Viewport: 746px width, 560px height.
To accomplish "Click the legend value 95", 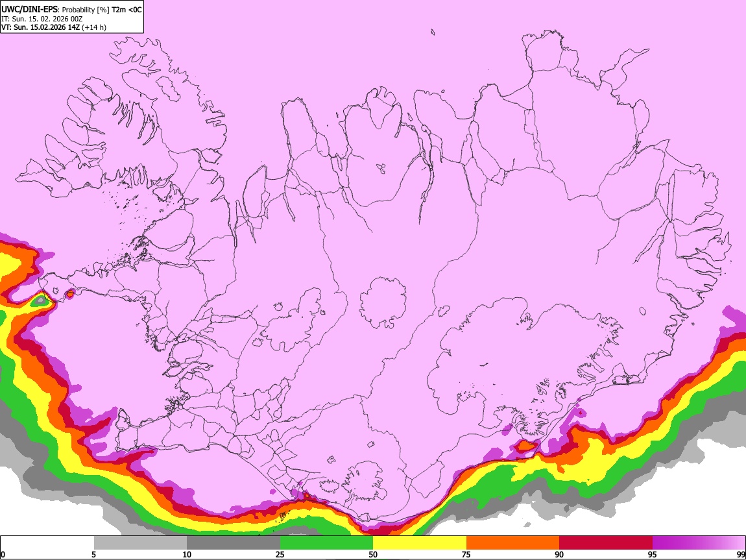I will pyautogui.click(x=653, y=554).
